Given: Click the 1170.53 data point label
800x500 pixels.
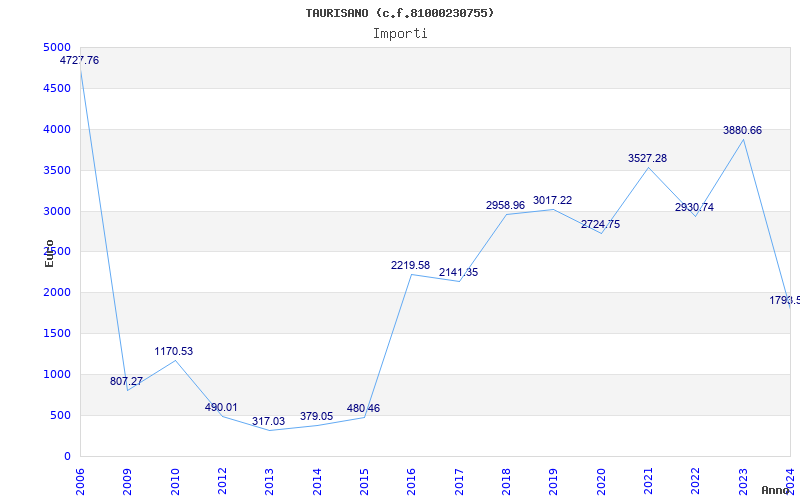Looking at the screenshot, I should tap(174, 351).
